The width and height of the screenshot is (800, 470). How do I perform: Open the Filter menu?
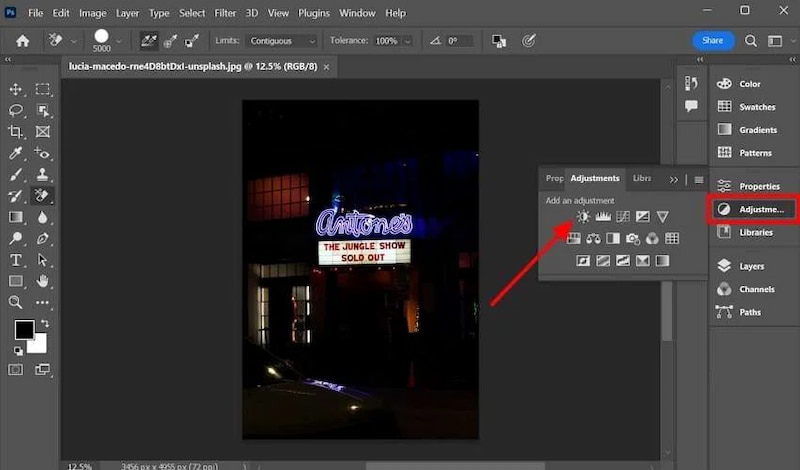225,13
